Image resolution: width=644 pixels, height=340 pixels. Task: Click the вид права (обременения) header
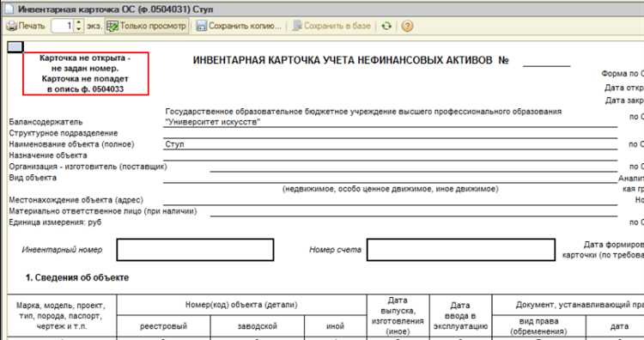point(538,326)
